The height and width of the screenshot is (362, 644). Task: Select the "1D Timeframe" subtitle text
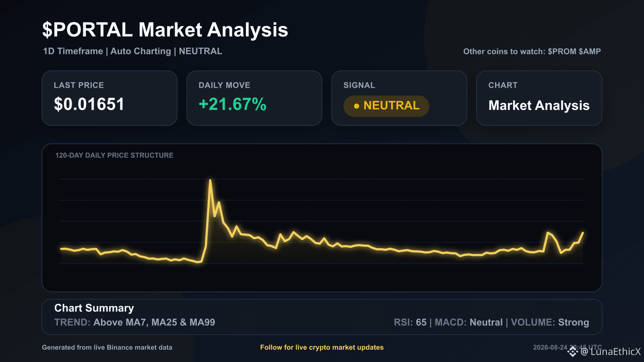pos(73,51)
